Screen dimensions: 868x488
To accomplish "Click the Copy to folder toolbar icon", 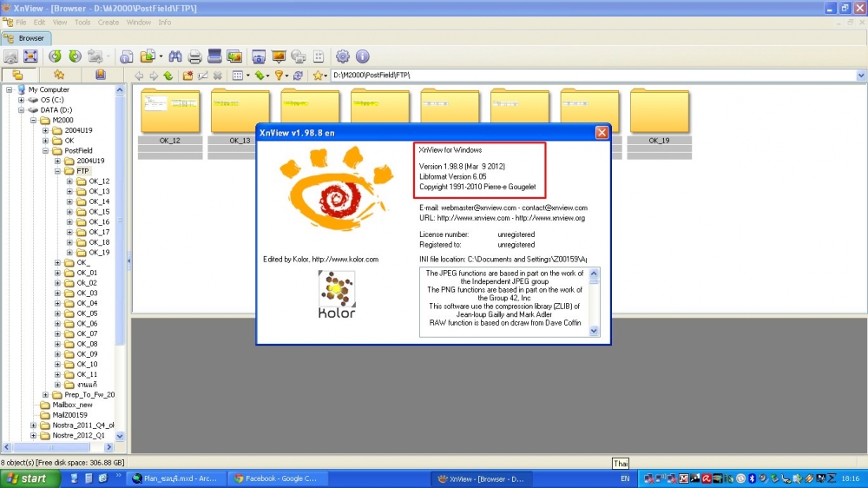I will (x=148, y=56).
